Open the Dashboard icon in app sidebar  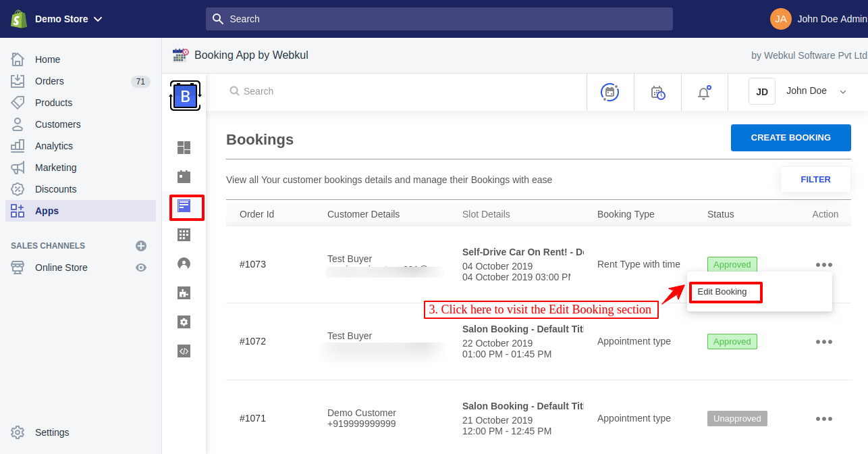pos(184,147)
